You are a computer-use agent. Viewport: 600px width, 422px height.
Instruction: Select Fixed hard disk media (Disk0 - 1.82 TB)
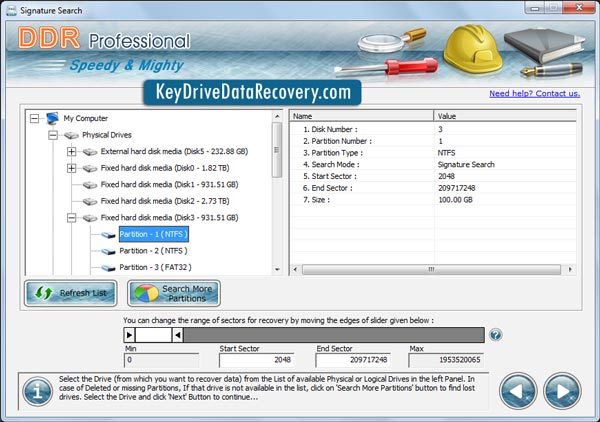(165, 168)
